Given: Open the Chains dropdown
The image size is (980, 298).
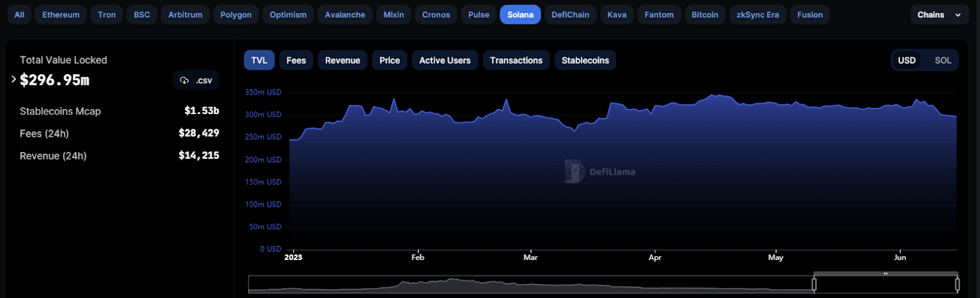Looking at the screenshot, I should click(940, 15).
